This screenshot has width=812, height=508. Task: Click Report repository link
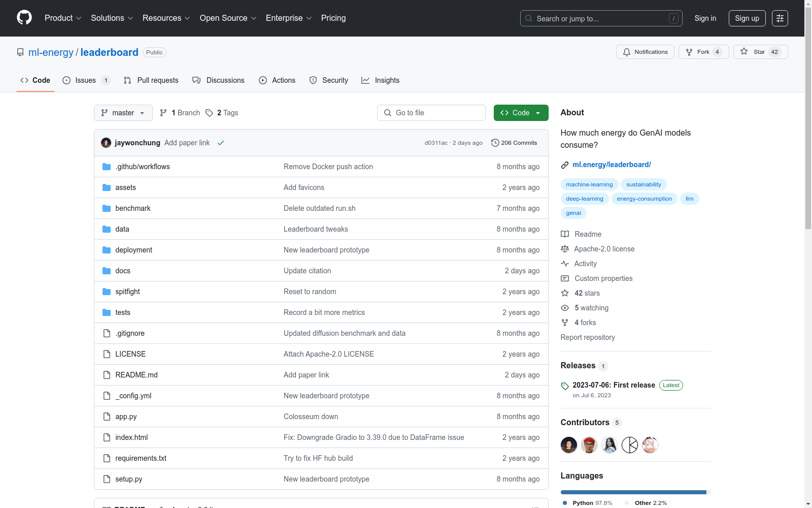pos(588,337)
